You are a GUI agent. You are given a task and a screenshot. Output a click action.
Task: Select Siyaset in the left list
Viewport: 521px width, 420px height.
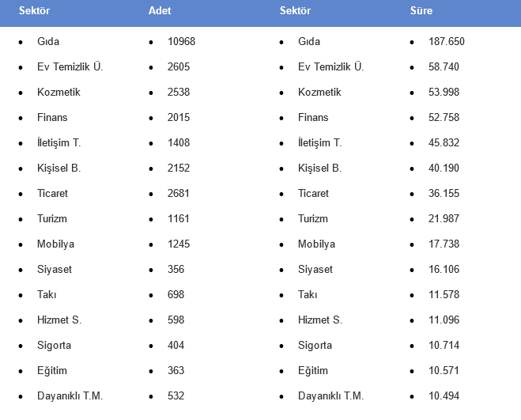[55, 269]
